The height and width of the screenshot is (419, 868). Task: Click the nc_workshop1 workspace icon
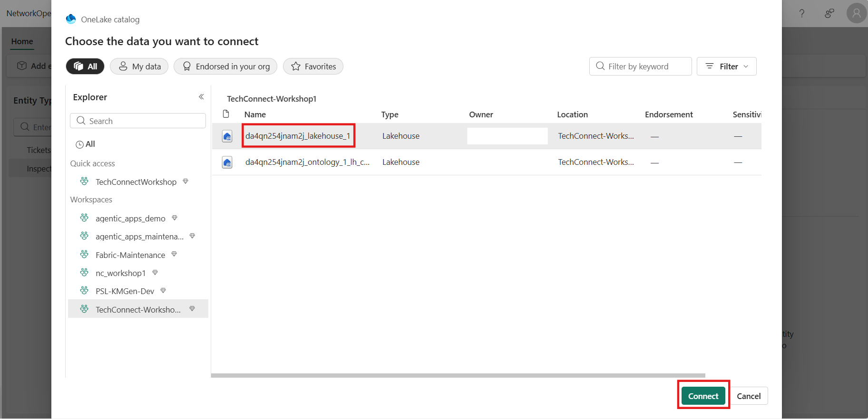point(84,272)
